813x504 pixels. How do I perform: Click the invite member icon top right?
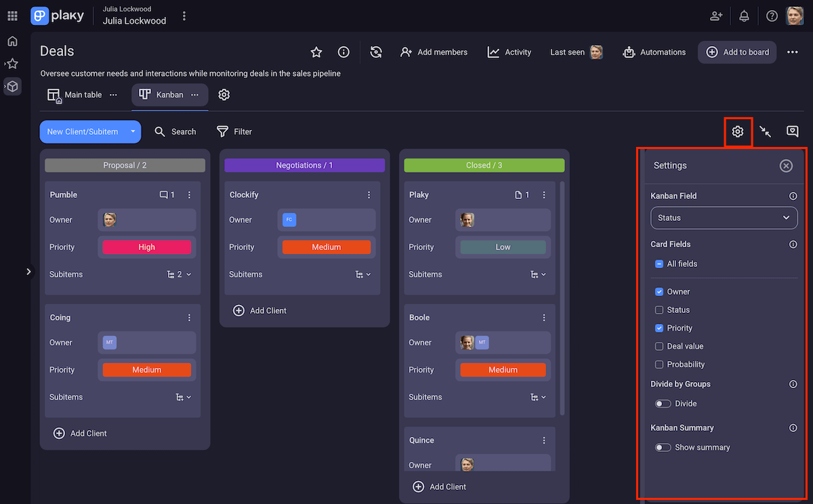[715, 15]
